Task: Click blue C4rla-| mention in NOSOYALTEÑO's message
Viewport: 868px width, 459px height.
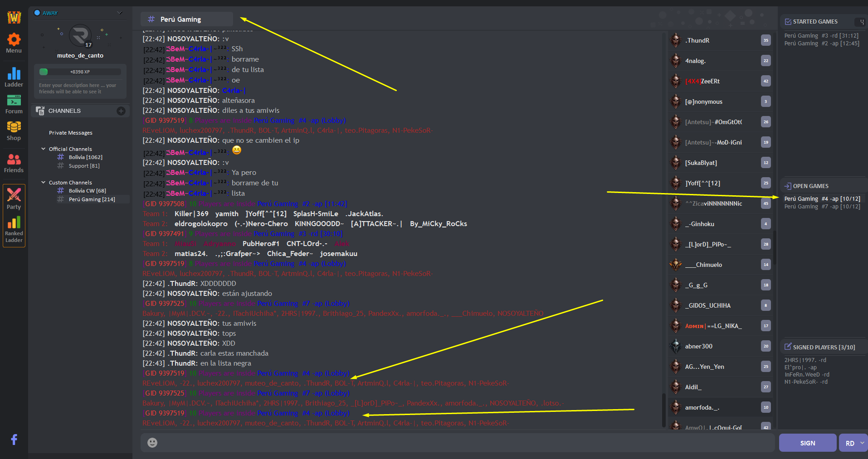Action: point(234,91)
